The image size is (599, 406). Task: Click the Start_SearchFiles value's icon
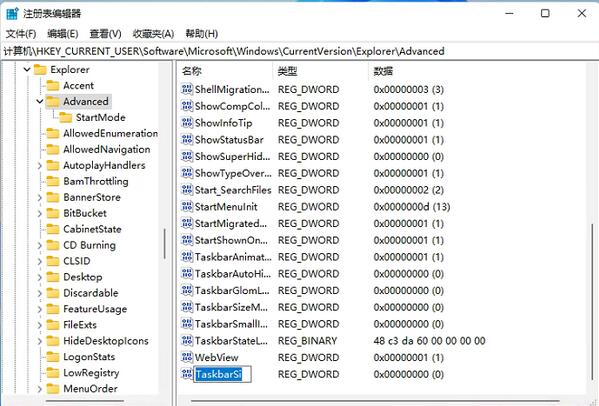point(187,190)
